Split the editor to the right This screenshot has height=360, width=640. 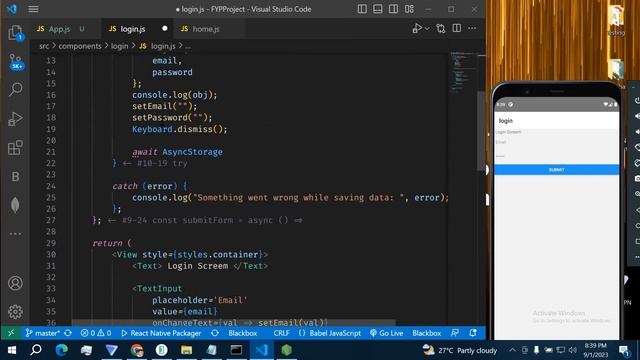point(457,29)
